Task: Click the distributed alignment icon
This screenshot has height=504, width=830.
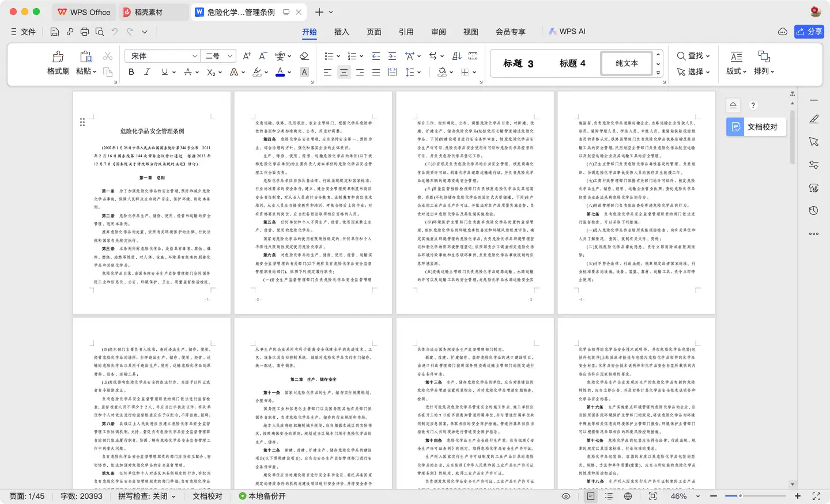Action: 392,72
